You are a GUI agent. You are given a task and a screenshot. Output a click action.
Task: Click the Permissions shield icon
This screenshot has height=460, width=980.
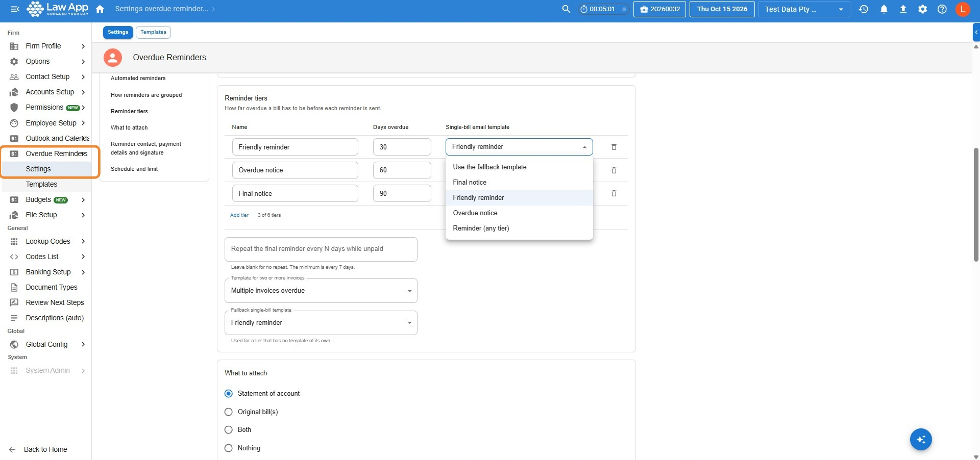tap(14, 108)
